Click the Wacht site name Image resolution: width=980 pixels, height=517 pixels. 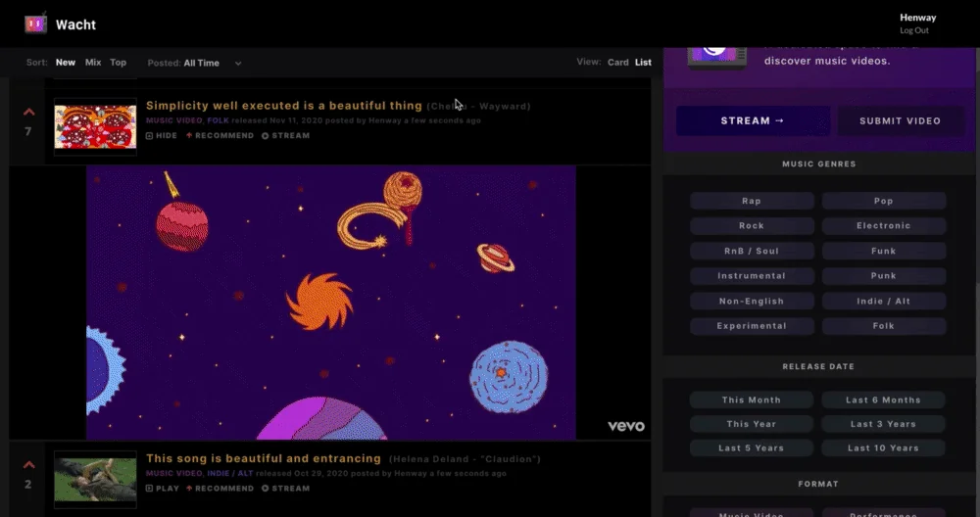75,24
